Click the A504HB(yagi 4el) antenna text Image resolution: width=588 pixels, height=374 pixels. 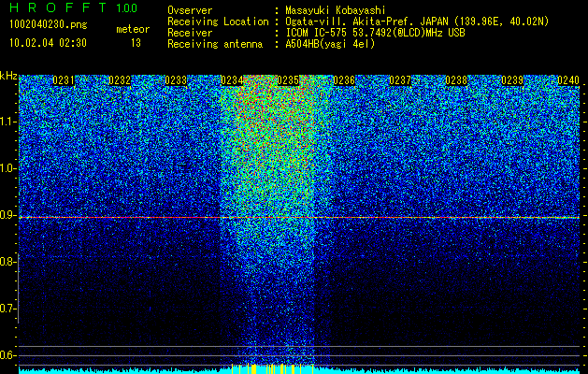pos(330,44)
